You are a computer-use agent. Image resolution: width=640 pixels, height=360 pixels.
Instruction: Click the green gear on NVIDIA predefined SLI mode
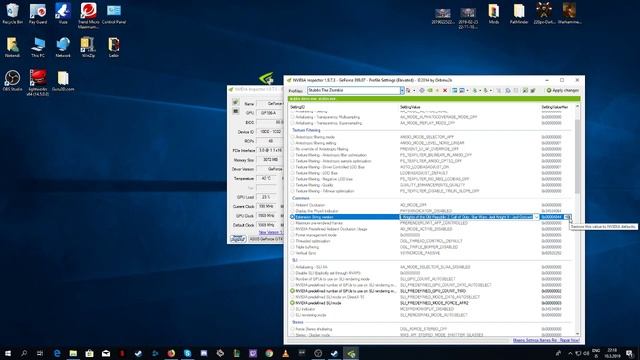click(292, 303)
